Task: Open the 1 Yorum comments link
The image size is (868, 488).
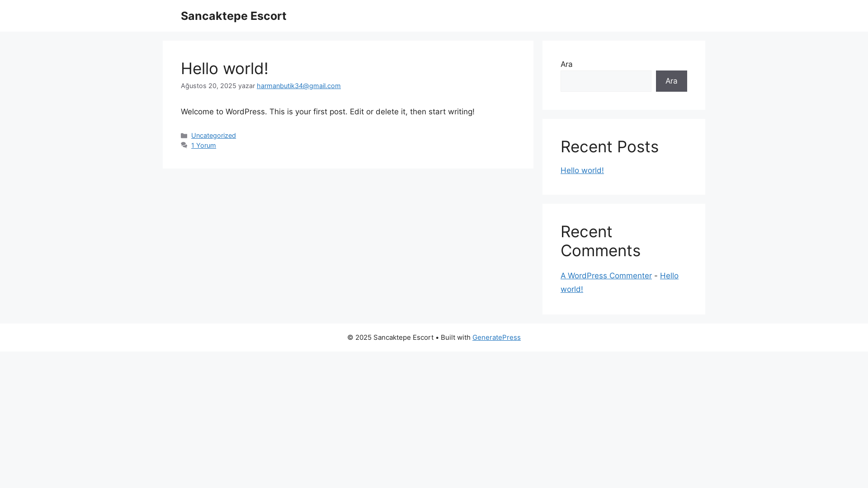Action: tap(203, 145)
